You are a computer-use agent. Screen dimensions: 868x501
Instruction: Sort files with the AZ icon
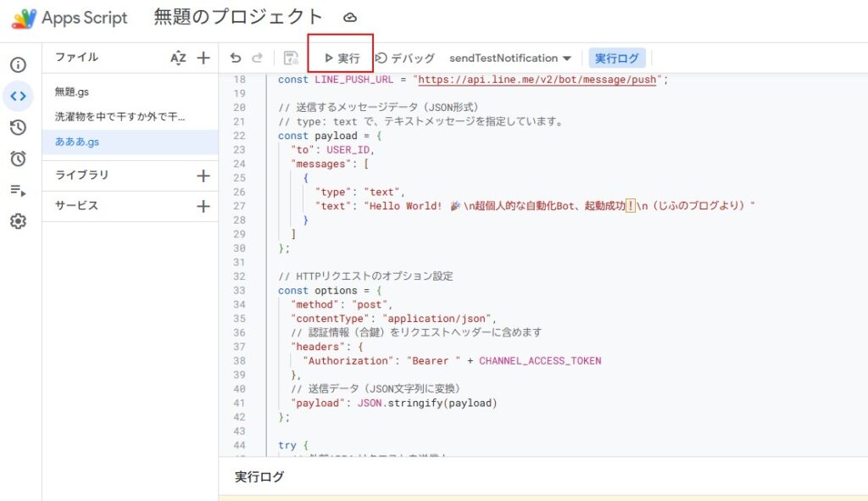click(178, 58)
